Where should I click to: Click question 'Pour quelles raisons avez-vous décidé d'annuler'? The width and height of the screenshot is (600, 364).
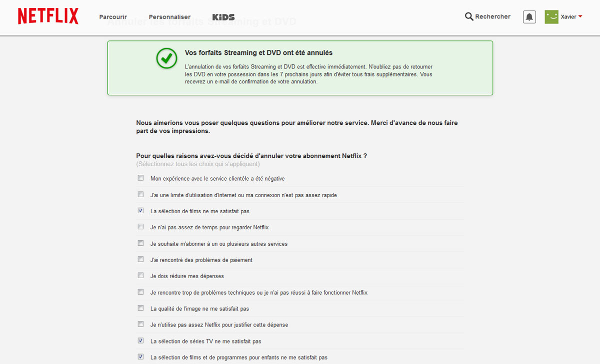pyautogui.click(x=251, y=156)
